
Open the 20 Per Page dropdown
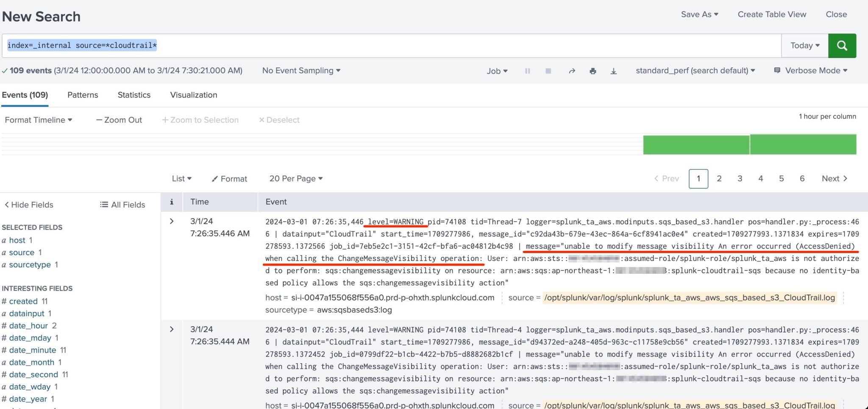click(x=295, y=178)
